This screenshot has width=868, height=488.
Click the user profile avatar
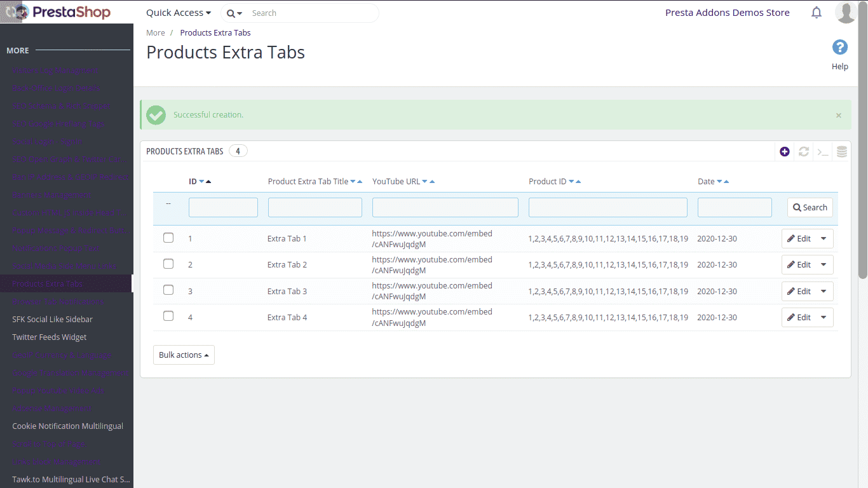(x=846, y=13)
